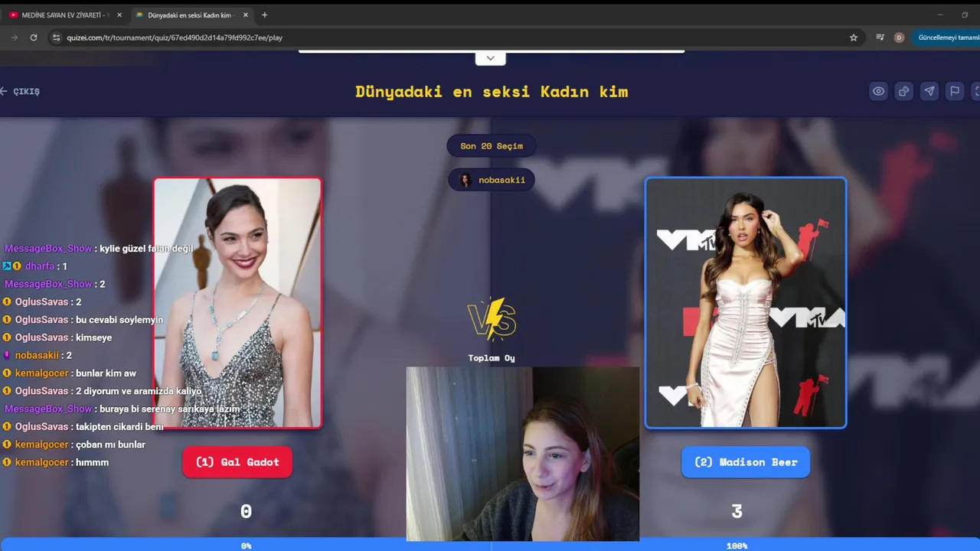Viewport: 980px width, 551px height.
Task: Vote for (1) Gal Gadot button
Action: click(x=237, y=462)
